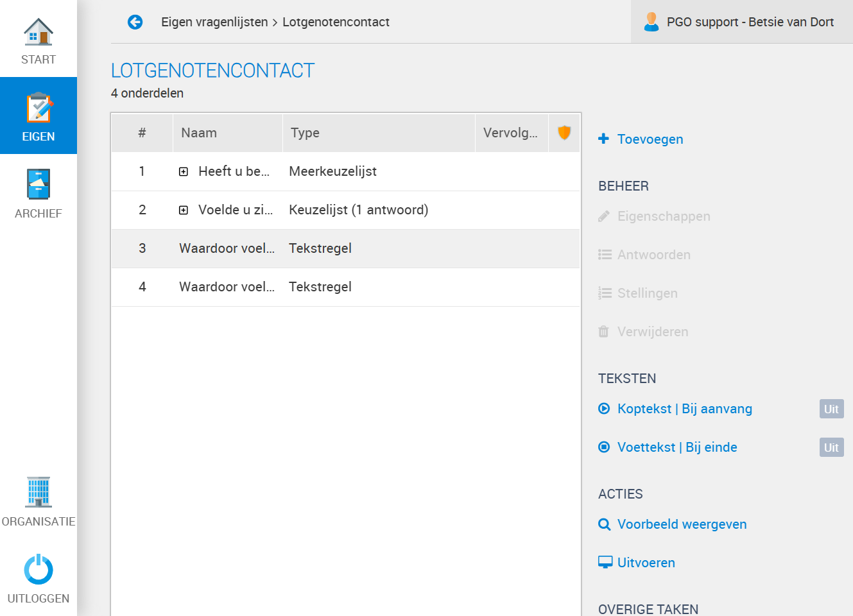The height and width of the screenshot is (616, 853).
Task: Click the # column header
Action: (x=142, y=133)
